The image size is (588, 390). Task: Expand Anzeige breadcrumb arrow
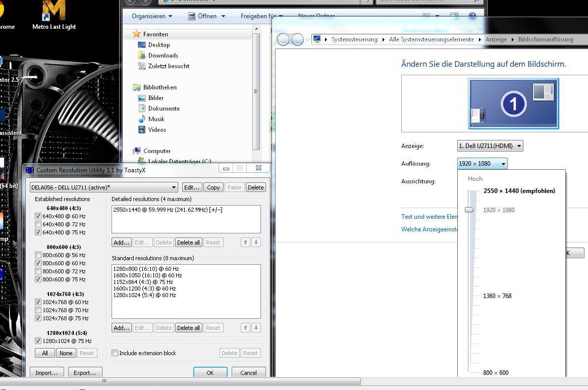pyautogui.click(x=513, y=39)
